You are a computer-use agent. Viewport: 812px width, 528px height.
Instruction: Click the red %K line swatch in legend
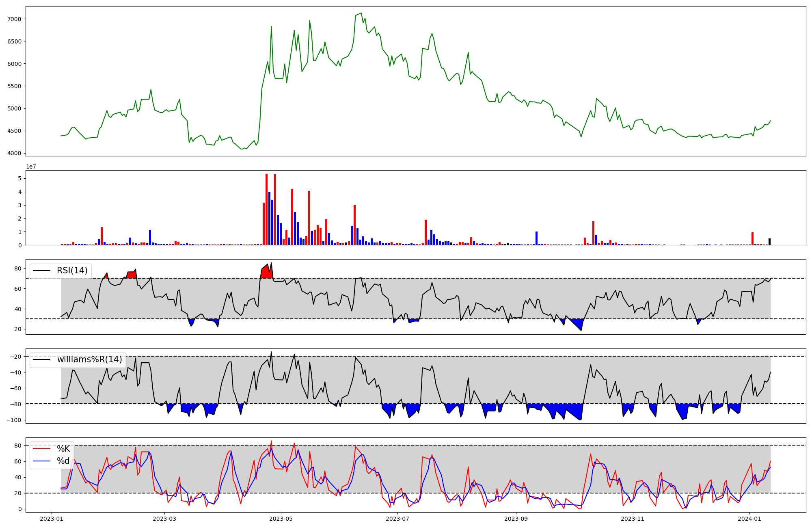tap(42, 449)
